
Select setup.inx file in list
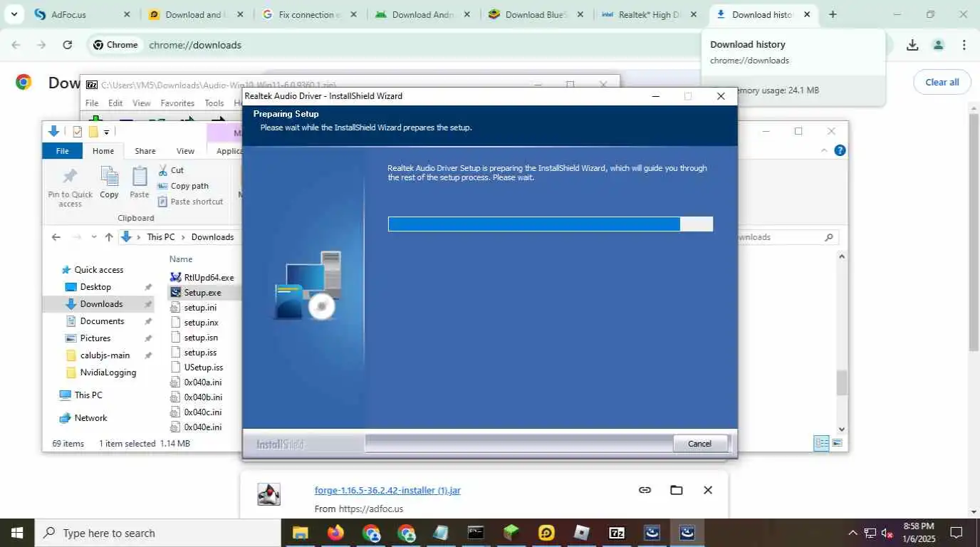pos(201,323)
